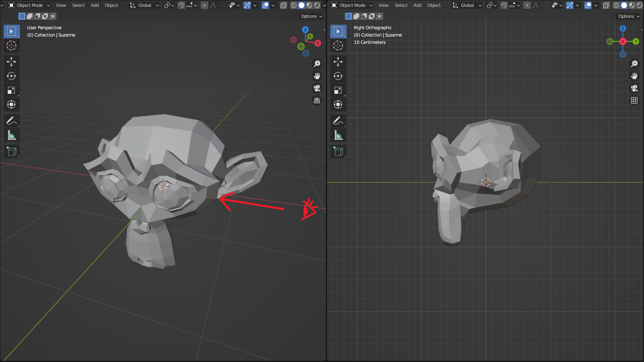The image size is (644, 362).
Task: Open View menu in Right Orthographic header
Action: (x=383, y=5)
